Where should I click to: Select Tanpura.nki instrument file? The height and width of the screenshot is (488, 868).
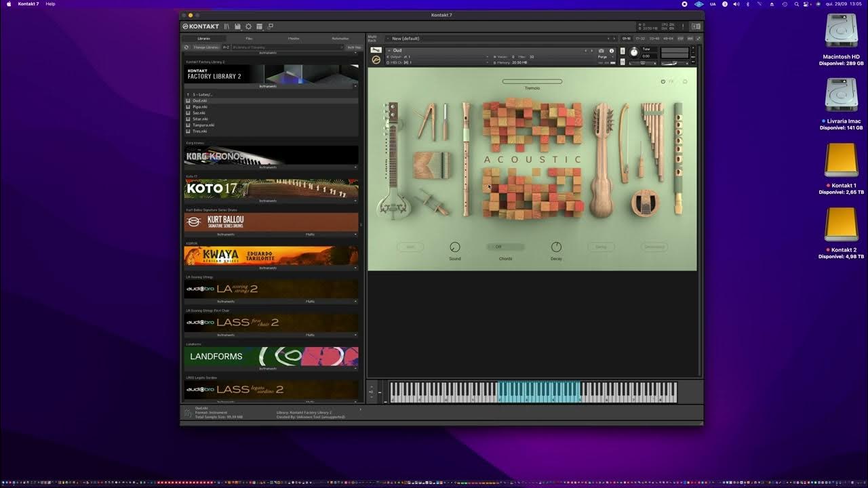pyautogui.click(x=271, y=125)
